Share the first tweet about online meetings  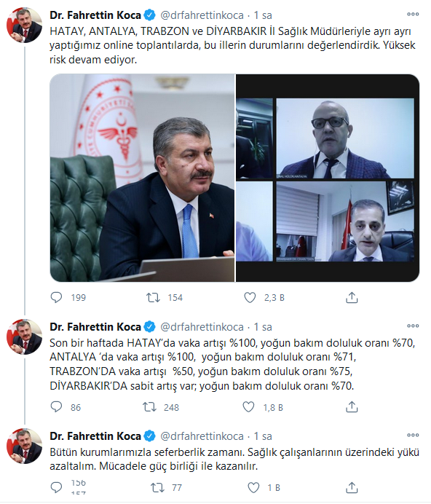pyautogui.click(x=352, y=298)
